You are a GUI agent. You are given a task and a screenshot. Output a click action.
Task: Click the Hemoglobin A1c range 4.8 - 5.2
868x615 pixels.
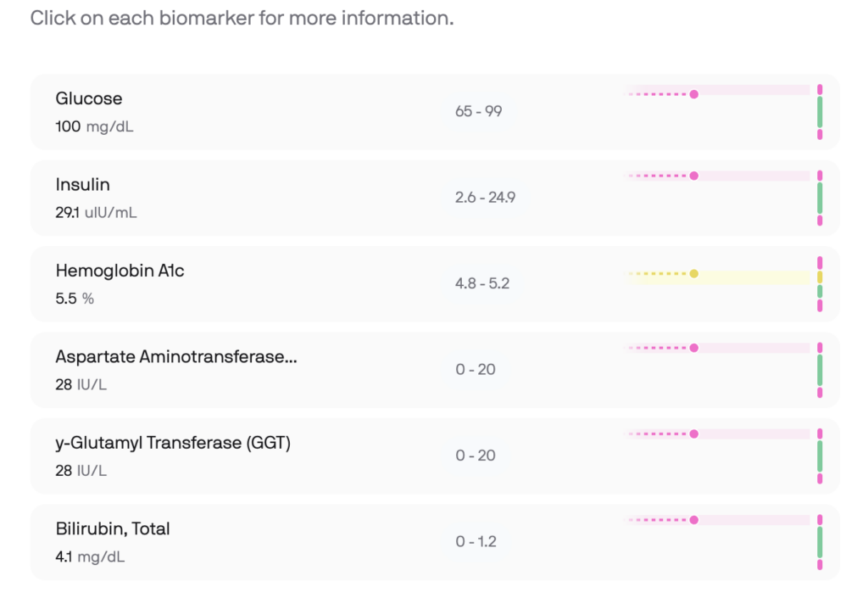point(481,283)
